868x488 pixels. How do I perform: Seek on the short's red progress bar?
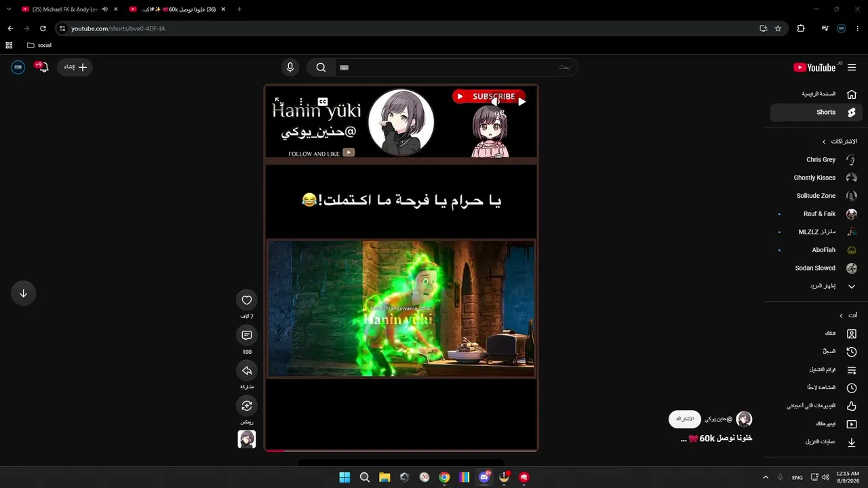tap(401, 449)
